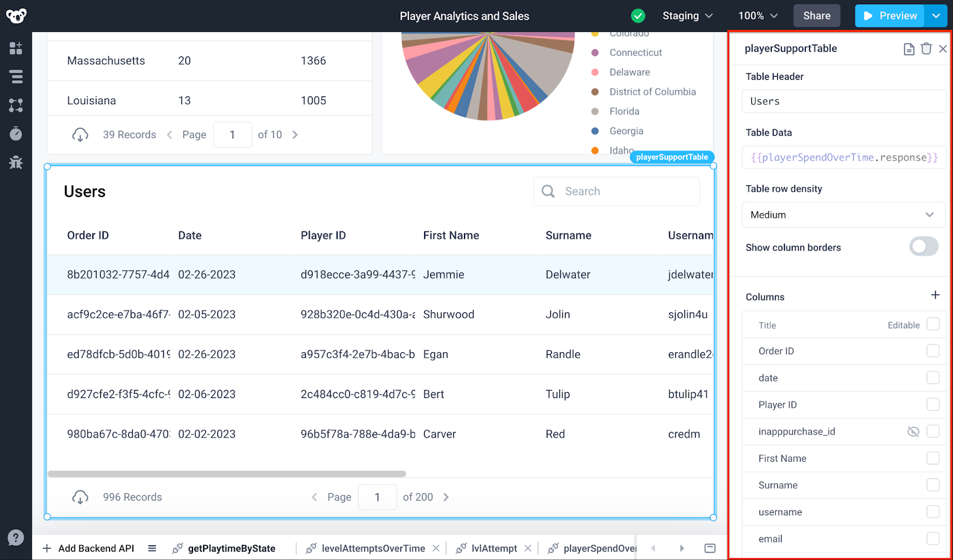
Task: Add a new column with the plus icon
Action: (x=935, y=294)
